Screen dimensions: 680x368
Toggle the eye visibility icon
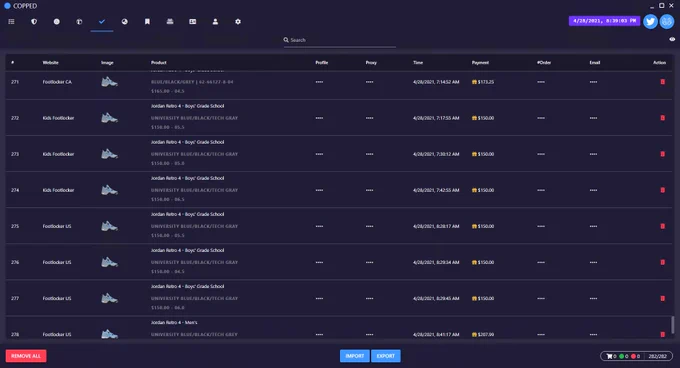(x=672, y=39)
